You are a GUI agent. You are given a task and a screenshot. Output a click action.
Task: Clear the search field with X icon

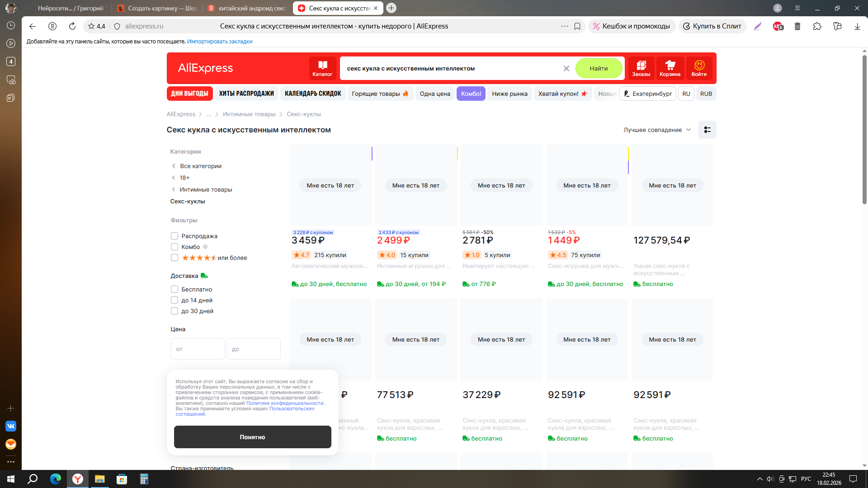coord(566,69)
